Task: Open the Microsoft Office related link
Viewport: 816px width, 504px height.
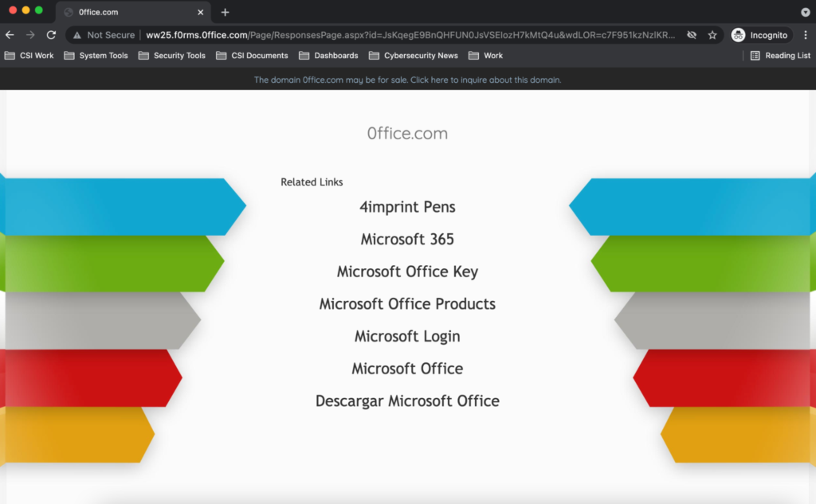Action: [x=407, y=369]
